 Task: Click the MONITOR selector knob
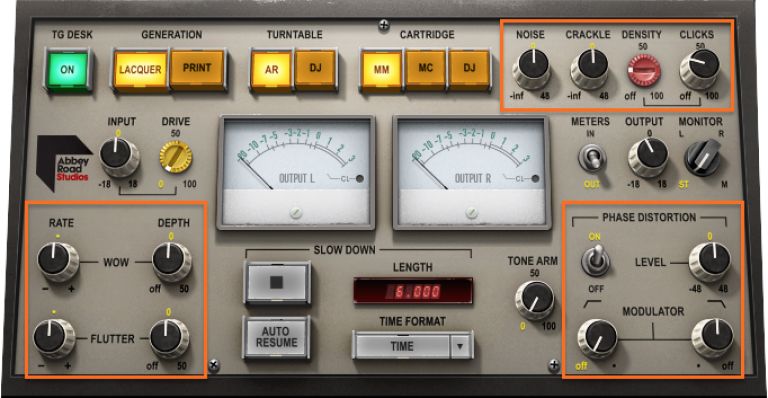702,158
